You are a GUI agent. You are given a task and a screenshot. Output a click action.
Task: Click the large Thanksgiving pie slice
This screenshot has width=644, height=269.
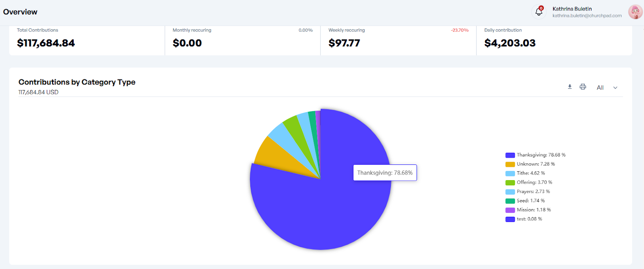coord(322,213)
